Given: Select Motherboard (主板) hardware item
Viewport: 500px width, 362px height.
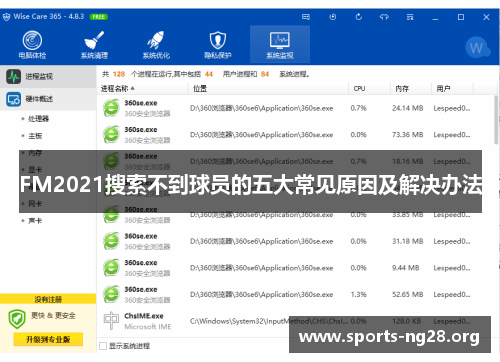Looking at the screenshot, I should (x=35, y=136).
